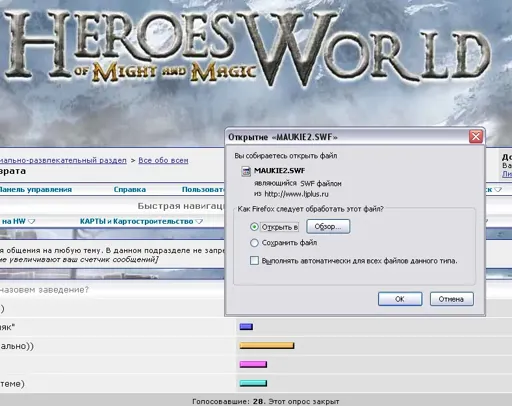Cancel with the Отмена button

[451, 299]
